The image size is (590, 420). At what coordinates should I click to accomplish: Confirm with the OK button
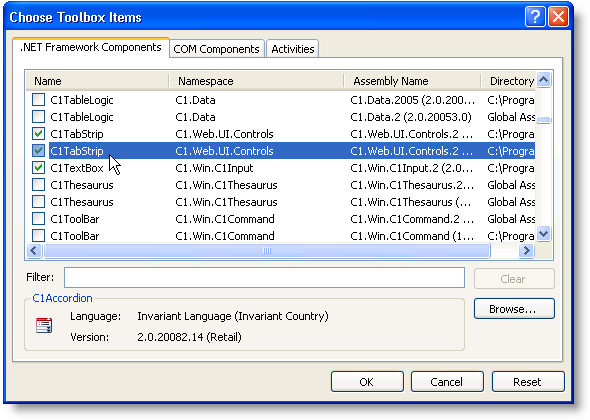[x=367, y=382]
